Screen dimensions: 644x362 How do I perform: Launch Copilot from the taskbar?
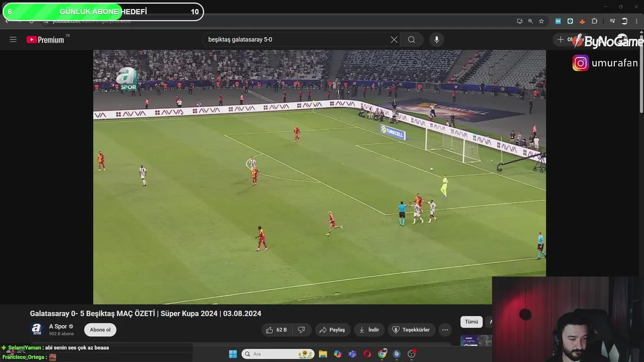(338, 354)
